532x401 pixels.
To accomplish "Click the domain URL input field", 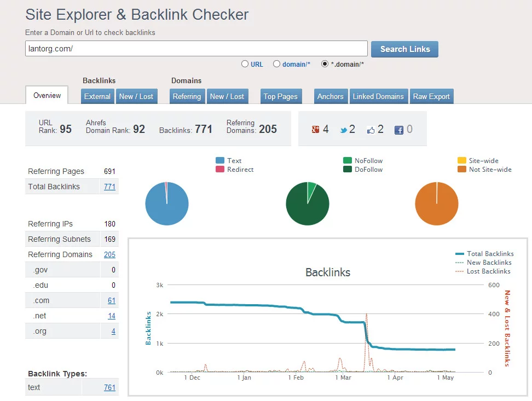I will click(196, 49).
